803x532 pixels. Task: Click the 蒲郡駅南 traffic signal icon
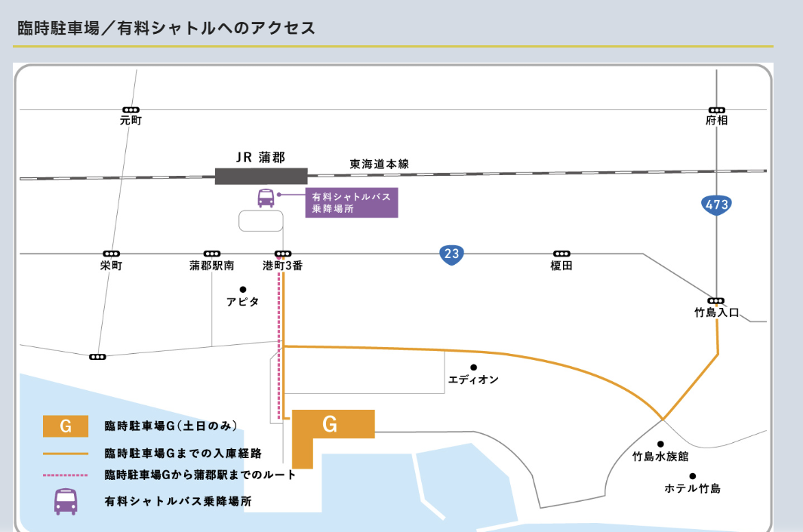[x=212, y=254]
